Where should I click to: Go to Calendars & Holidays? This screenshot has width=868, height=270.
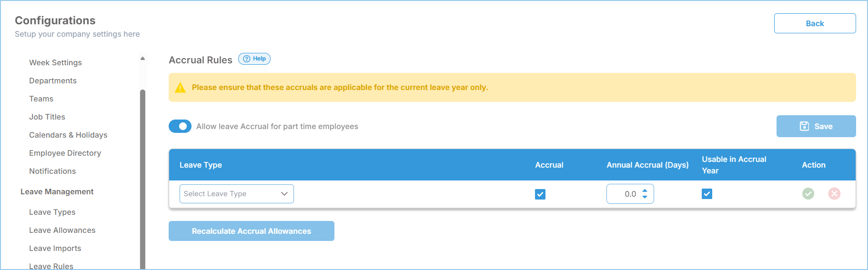(68, 135)
